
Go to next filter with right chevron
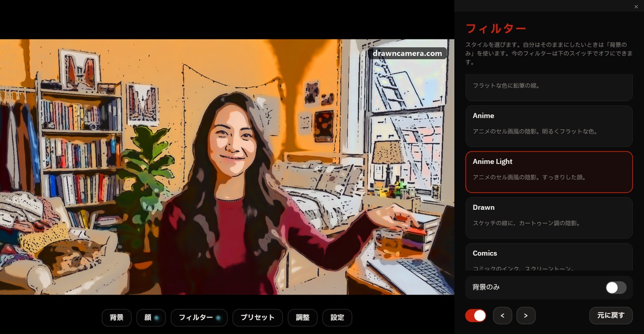pos(526,315)
